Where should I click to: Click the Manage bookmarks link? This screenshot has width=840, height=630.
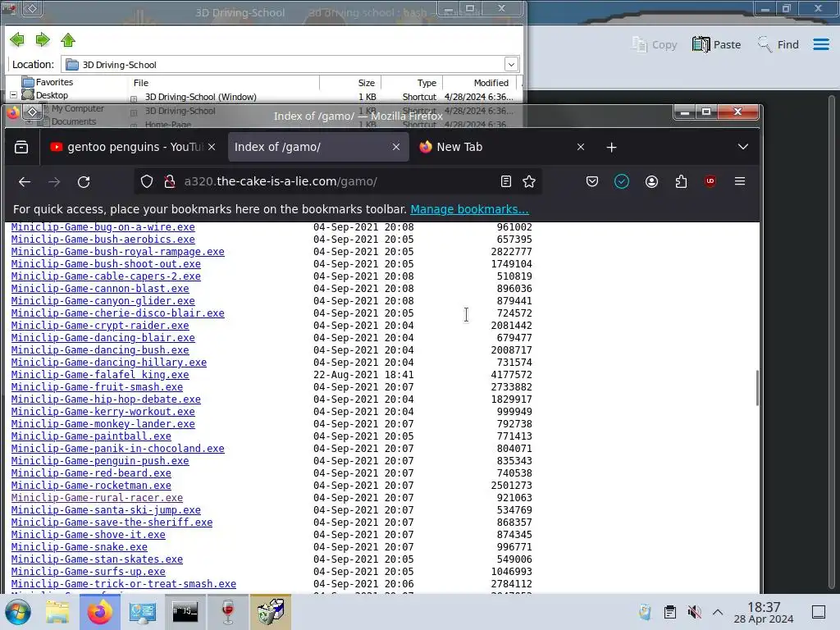(469, 209)
